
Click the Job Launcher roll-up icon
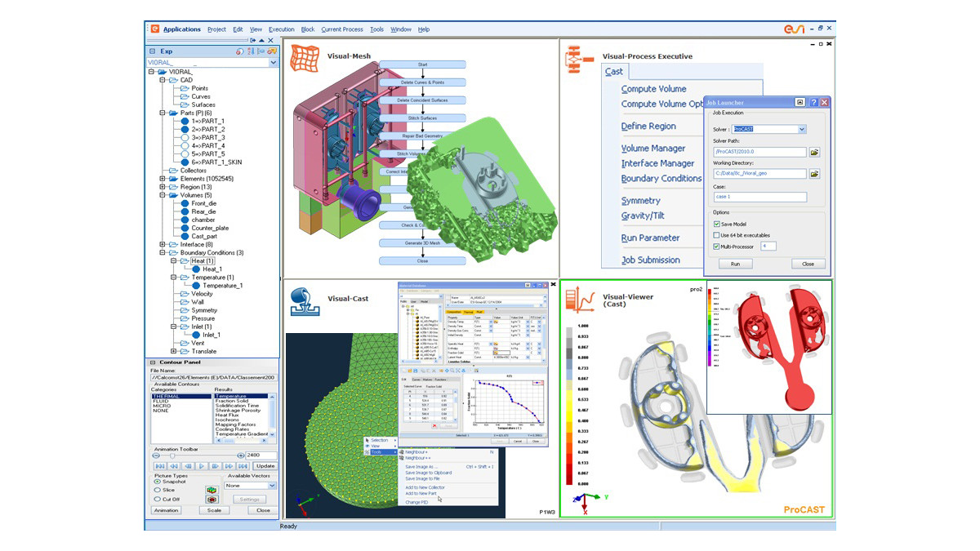coord(801,102)
